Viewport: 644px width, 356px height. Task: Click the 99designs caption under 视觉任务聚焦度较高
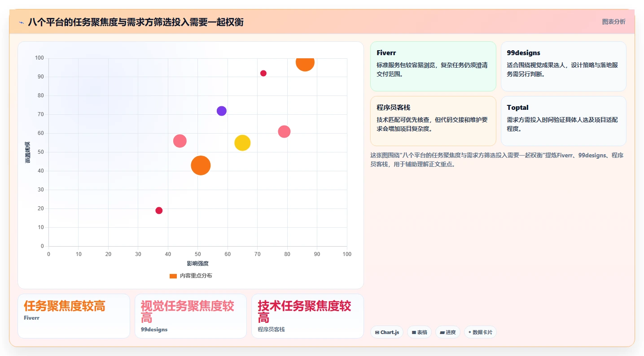[154, 330]
